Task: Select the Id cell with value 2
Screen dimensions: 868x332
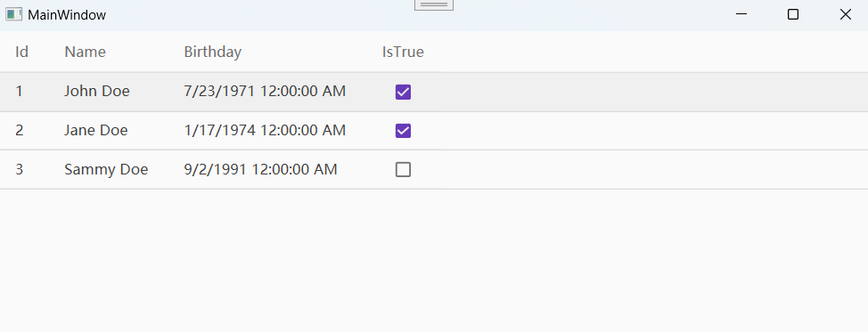Action: coord(20,130)
